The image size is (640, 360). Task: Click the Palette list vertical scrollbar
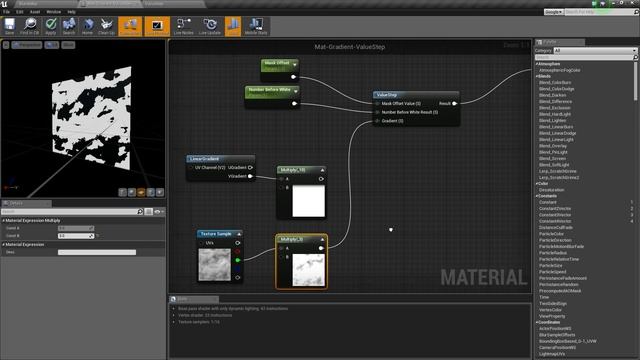pyautogui.click(x=636, y=81)
